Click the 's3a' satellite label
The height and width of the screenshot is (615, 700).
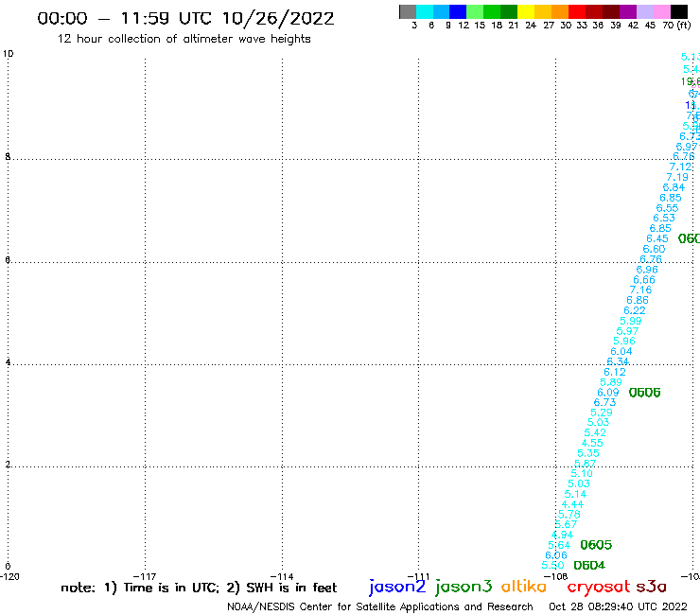651,588
